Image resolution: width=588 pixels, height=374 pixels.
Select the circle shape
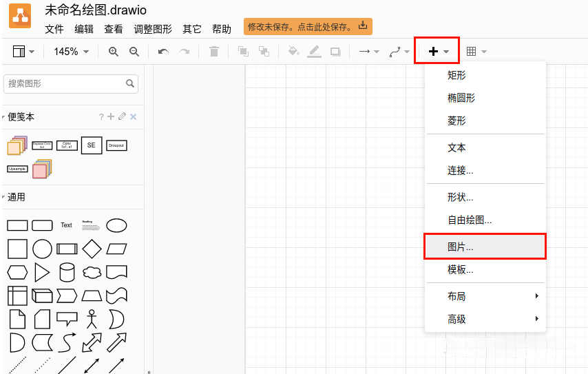point(43,249)
